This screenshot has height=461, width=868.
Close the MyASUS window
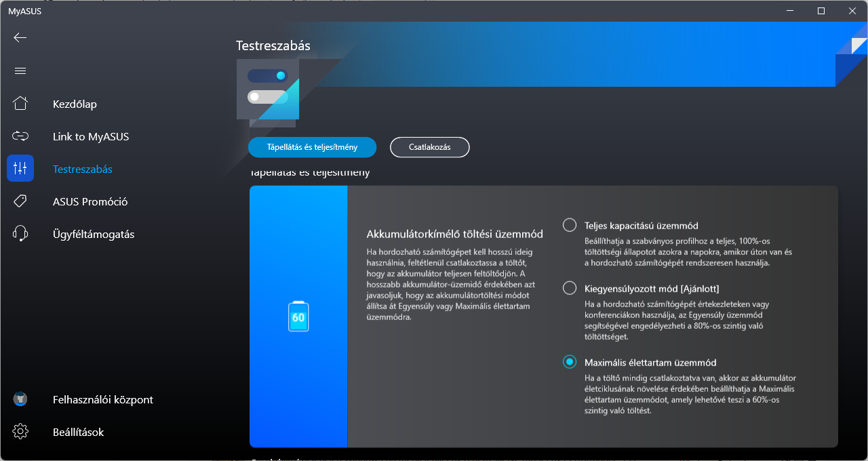852,11
